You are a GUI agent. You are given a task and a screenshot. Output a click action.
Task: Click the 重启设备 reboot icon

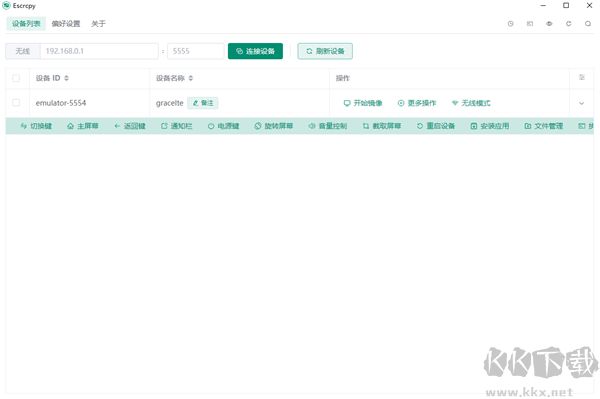420,126
